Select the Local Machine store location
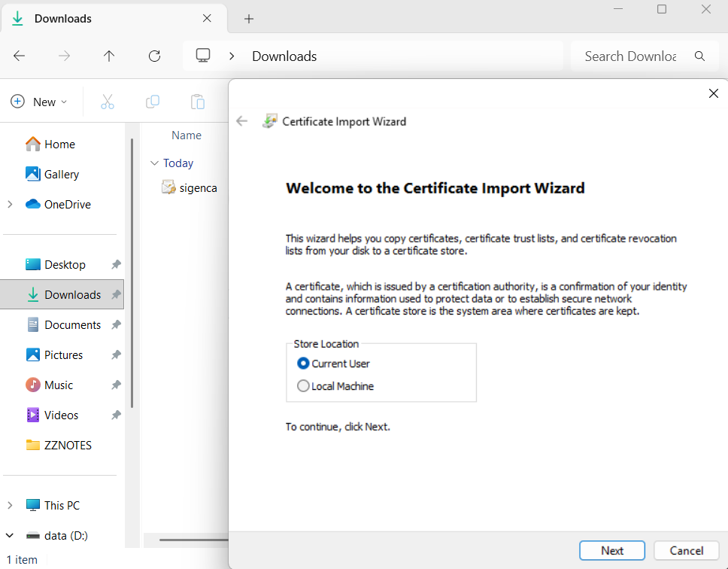 pos(303,386)
